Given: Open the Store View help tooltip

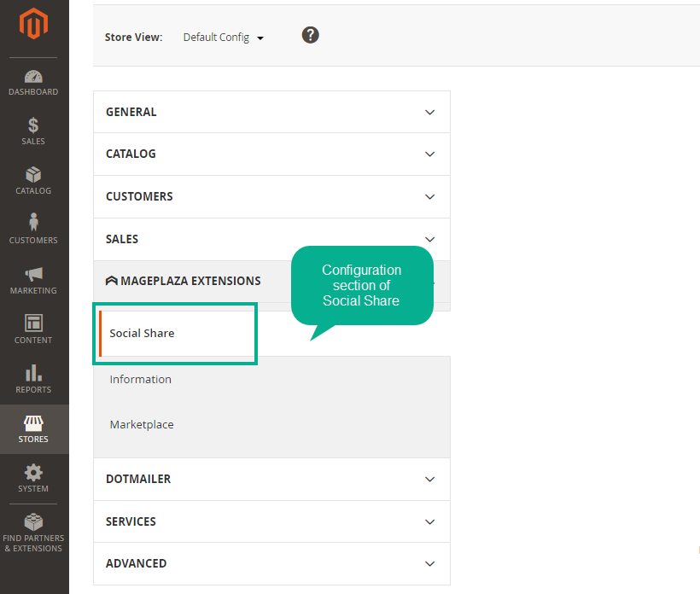Looking at the screenshot, I should click(310, 35).
